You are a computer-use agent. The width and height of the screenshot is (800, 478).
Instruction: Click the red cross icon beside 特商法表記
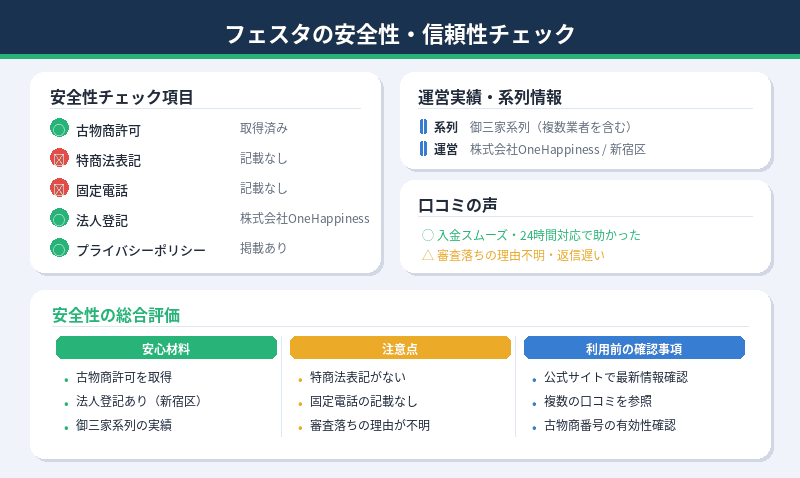pos(59,159)
